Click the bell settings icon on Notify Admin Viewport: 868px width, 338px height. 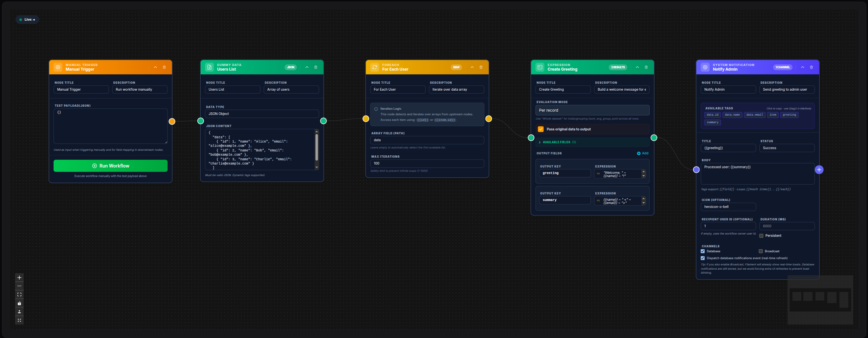click(x=705, y=67)
